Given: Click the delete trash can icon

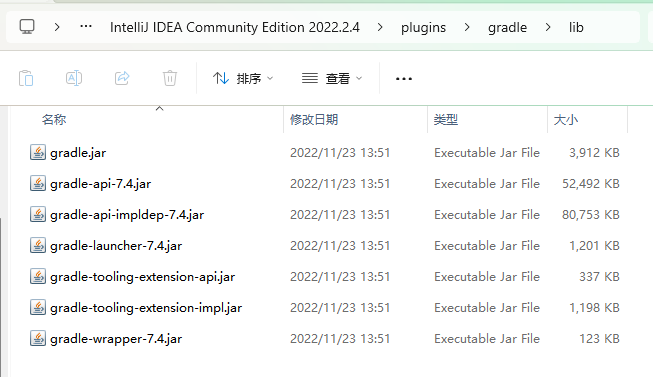Looking at the screenshot, I should (x=170, y=78).
